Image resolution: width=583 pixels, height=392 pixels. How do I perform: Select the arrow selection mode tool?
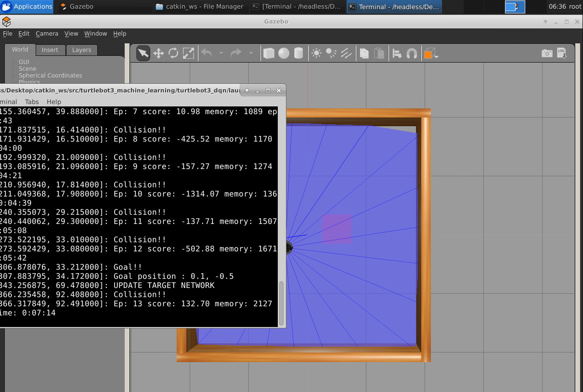coord(143,53)
